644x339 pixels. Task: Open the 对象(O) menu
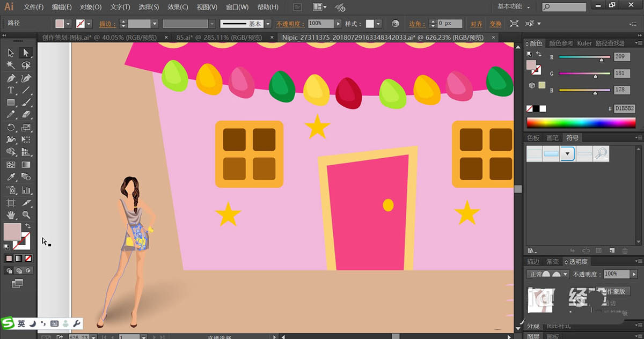coord(91,7)
